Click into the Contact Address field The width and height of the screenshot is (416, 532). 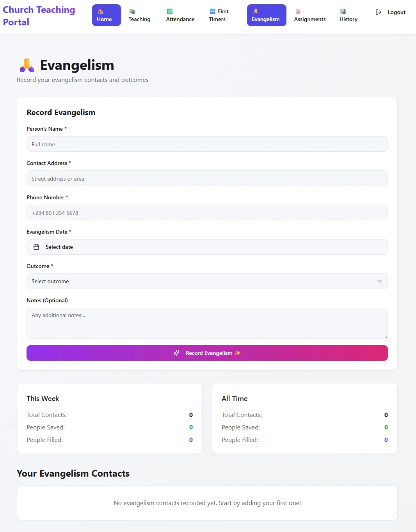(x=207, y=179)
